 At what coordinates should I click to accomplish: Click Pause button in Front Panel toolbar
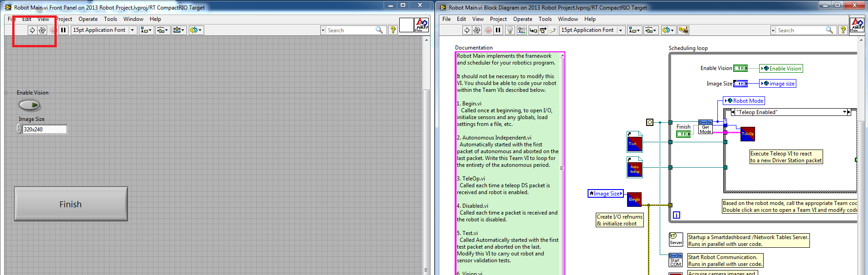coord(64,30)
